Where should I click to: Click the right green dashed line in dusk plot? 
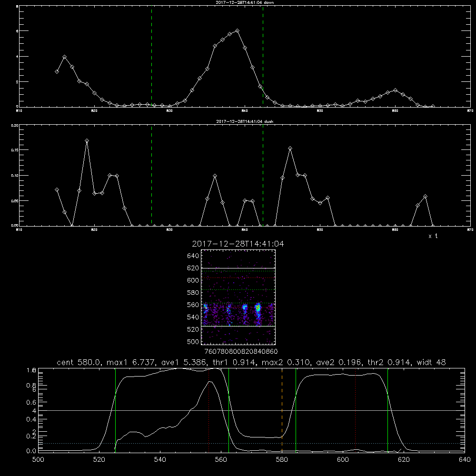point(263,175)
